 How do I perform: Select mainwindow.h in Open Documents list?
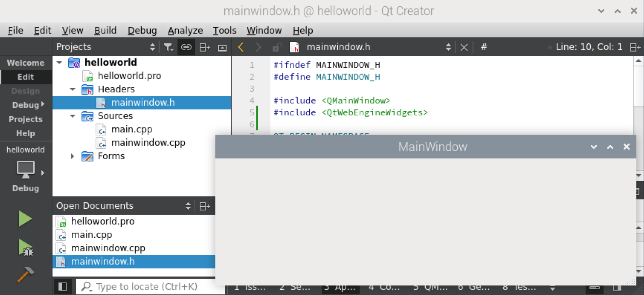point(134,261)
